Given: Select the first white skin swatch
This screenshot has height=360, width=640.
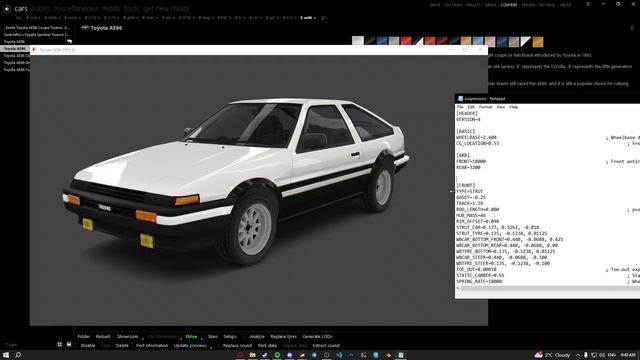Looking at the screenshot, I should [x=358, y=41].
